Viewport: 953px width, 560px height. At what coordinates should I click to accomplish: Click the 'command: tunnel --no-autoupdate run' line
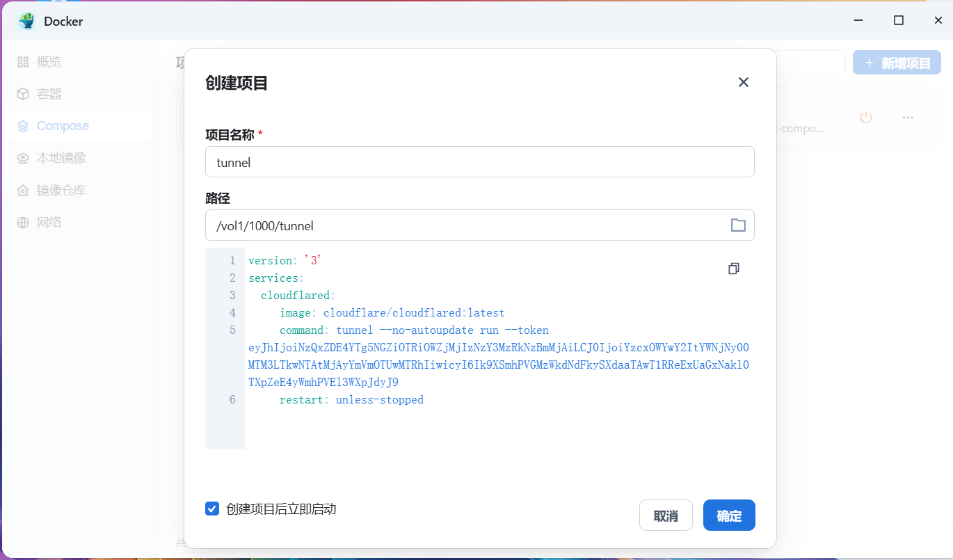(414, 330)
